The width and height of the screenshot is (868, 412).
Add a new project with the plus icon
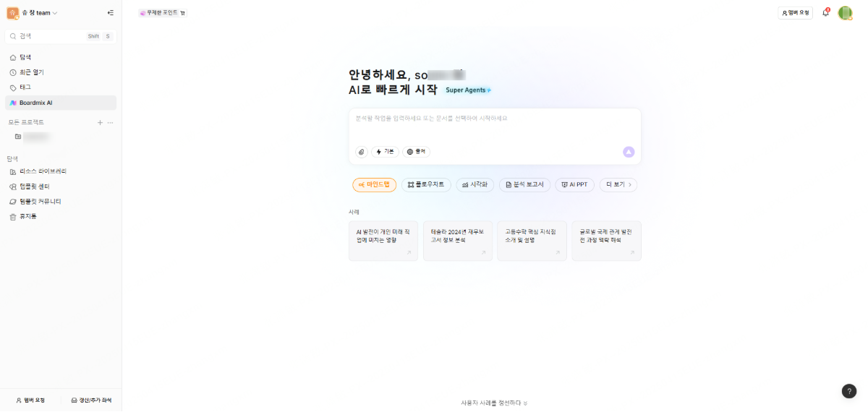coord(100,122)
